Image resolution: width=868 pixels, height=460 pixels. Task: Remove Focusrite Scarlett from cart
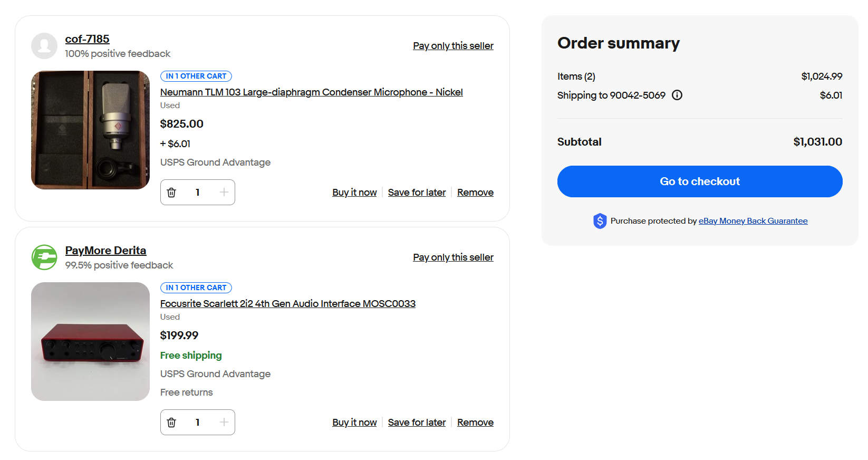475,423
